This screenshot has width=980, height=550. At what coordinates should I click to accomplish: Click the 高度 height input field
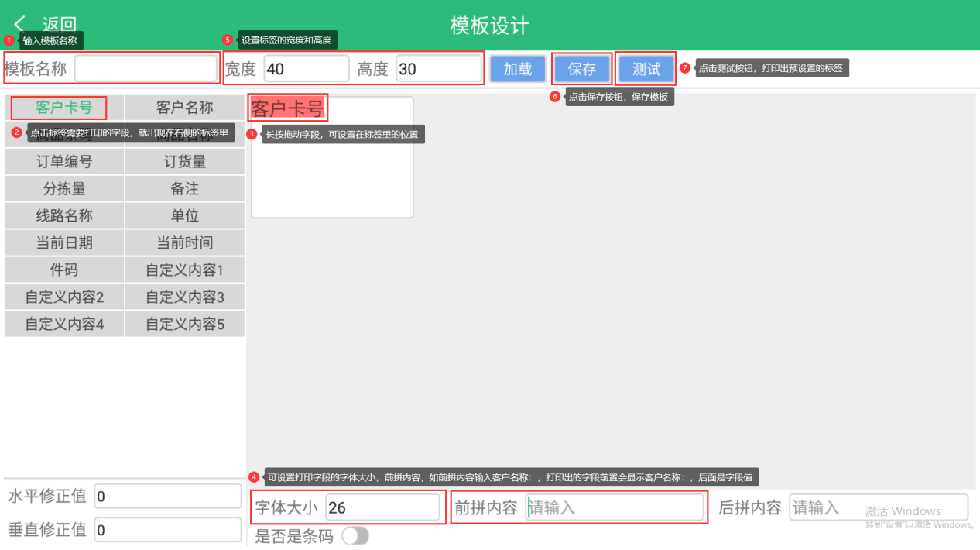(438, 69)
